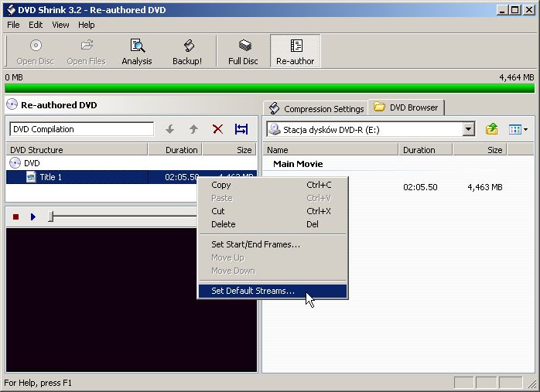Image resolution: width=540 pixels, height=392 pixels.
Task: Choose Delete in context menu
Action: 272,224
